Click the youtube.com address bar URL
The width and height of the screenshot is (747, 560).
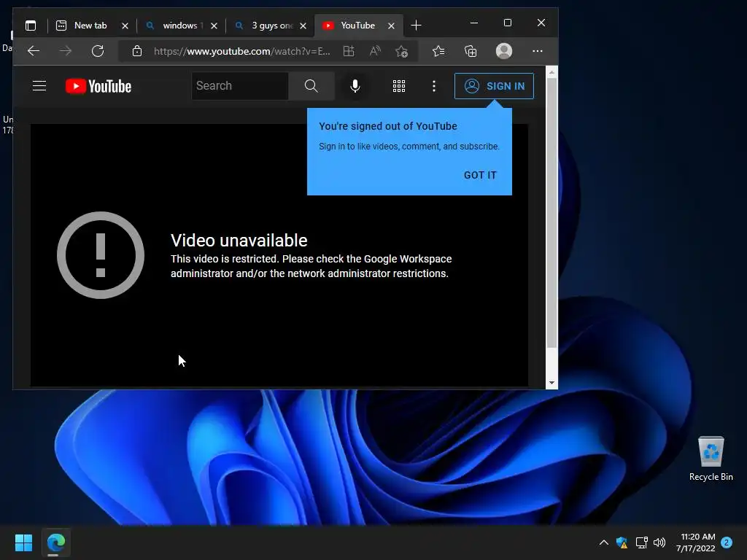tap(242, 51)
